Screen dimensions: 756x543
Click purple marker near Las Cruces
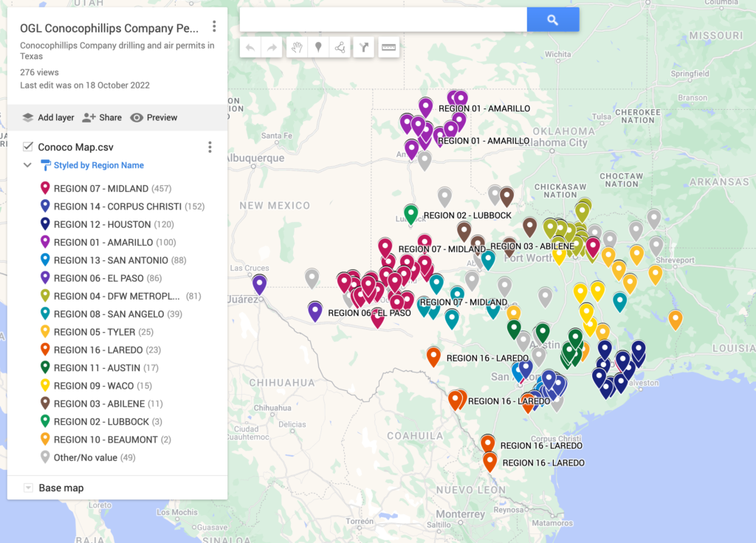pos(259,283)
